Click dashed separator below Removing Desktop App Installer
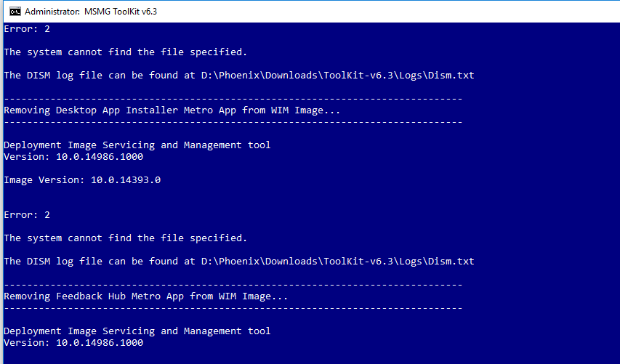Screen dimensions: 620x364 pyautogui.click(x=233, y=122)
